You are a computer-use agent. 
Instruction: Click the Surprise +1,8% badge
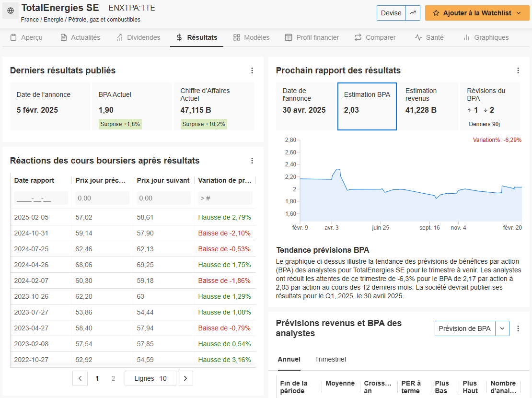click(x=120, y=124)
